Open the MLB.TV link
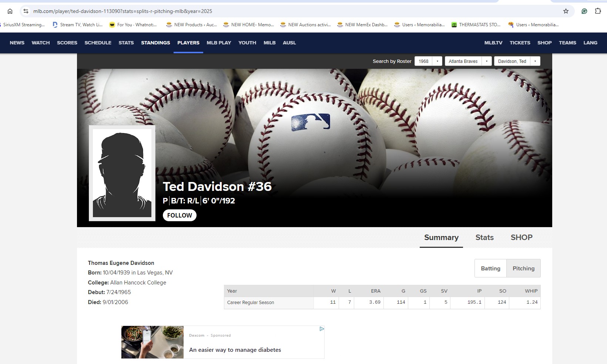The width and height of the screenshot is (607, 364). pos(493,43)
